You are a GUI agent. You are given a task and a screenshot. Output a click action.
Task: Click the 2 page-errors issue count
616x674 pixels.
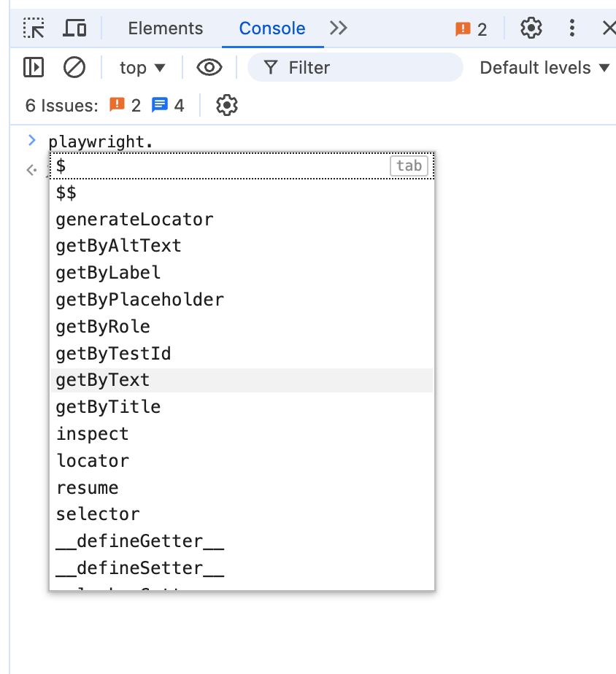coord(126,105)
